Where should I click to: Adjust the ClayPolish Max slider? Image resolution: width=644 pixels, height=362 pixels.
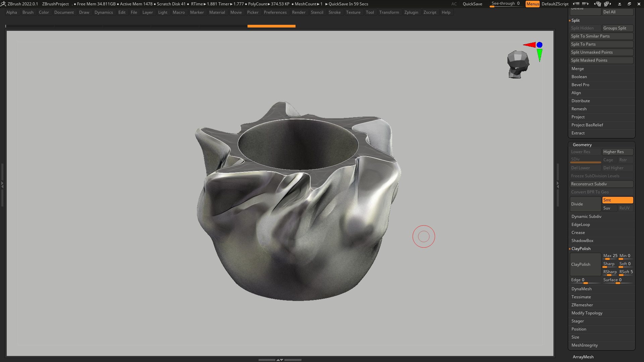tap(610, 256)
